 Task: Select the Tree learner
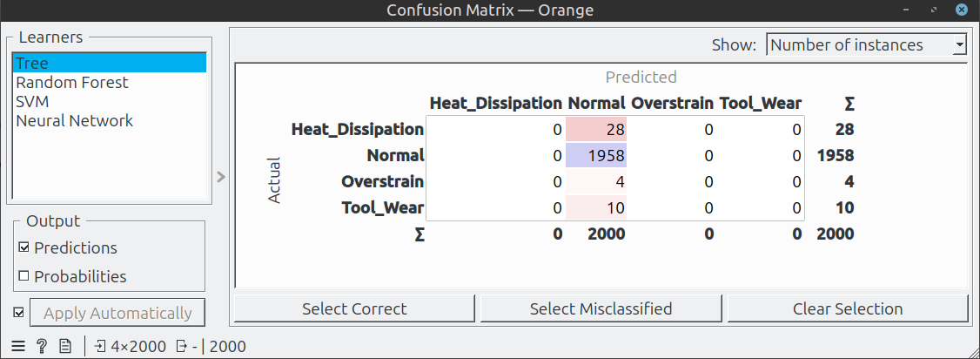click(109, 63)
